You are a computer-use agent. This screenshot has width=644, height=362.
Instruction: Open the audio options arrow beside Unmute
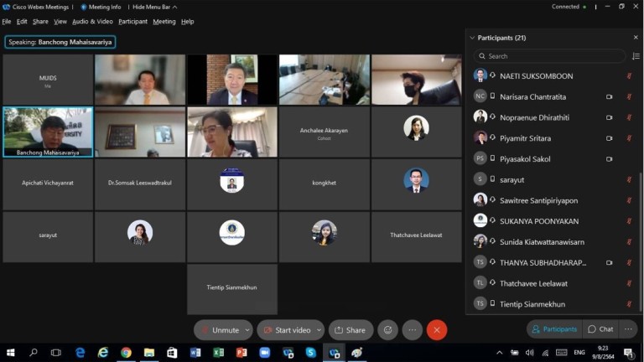pos(246,330)
